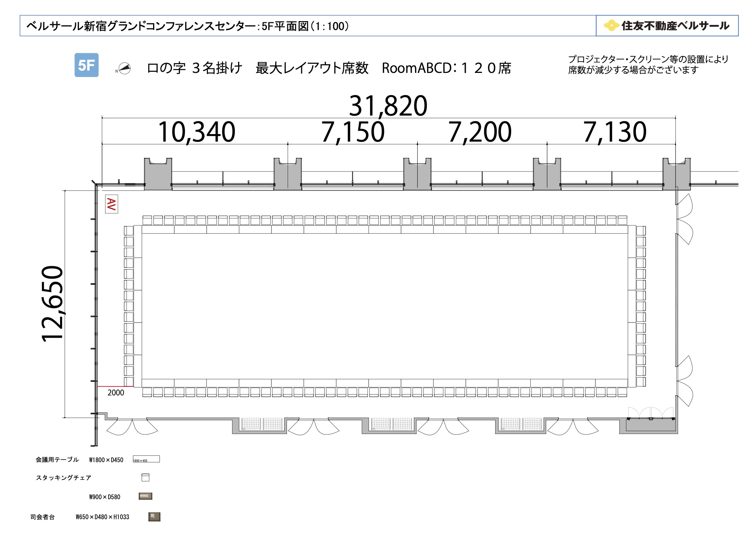
Task: Click the north compass icon
Action: 124,68
